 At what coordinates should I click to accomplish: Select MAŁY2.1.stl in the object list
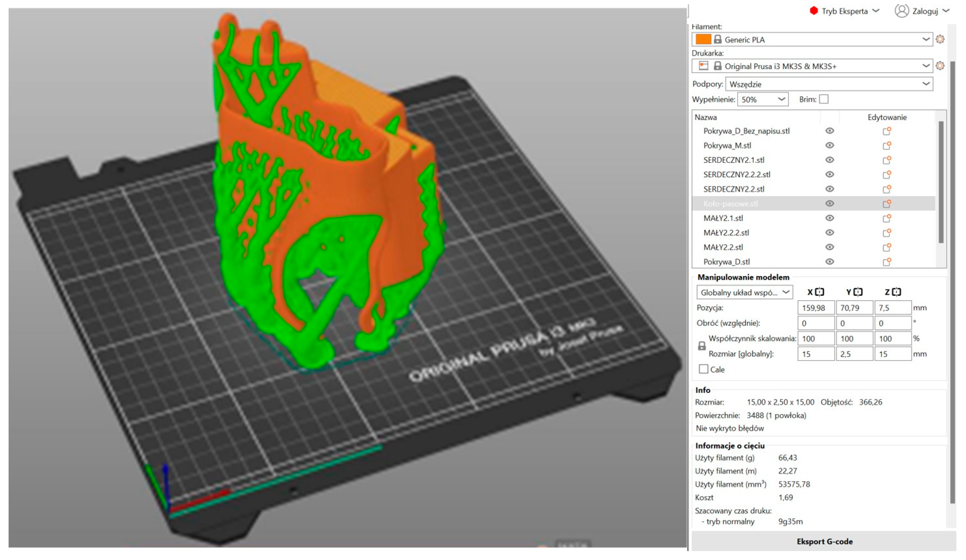[723, 218]
